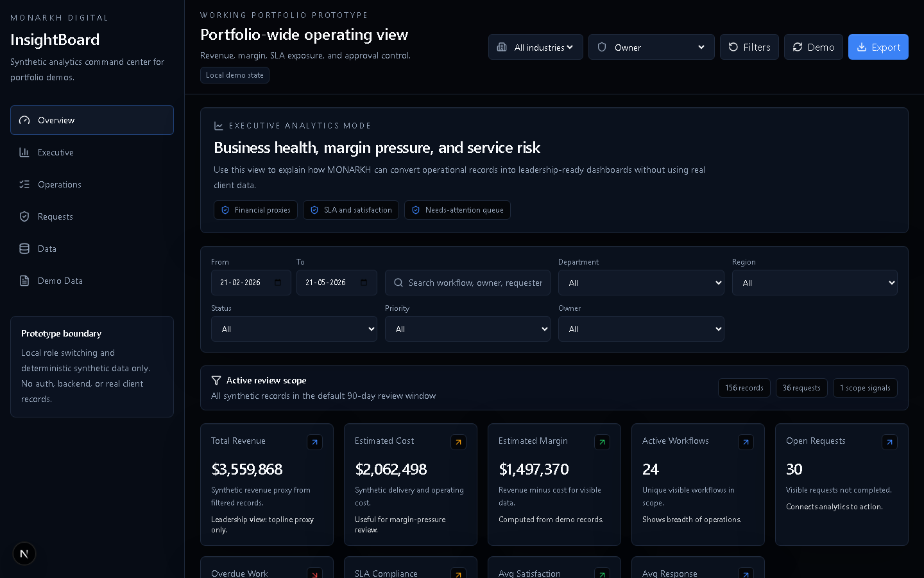Click the Financial proxies chip
This screenshot has width=924, height=578.
255,210
